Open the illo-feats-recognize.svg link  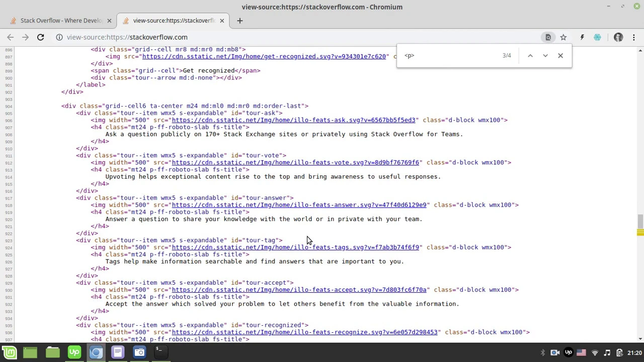pyautogui.click(x=304, y=332)
